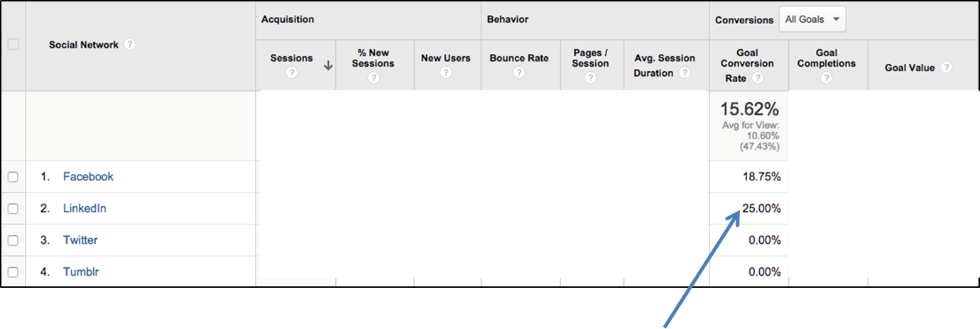Click help icon under % New Sessions
Screen dimensions: 980x329
(374, 78)
